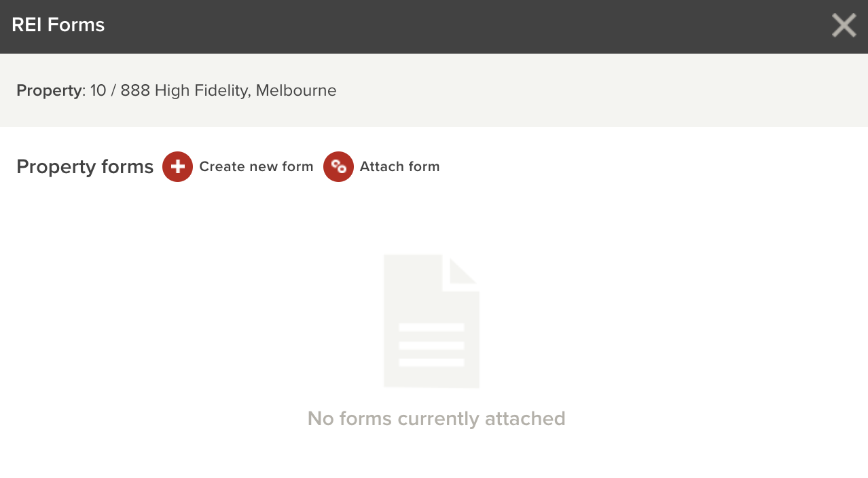The width and height of the screenshot is (868, 478).
Task: Select the No forms currently attached message
Action: 436,418
